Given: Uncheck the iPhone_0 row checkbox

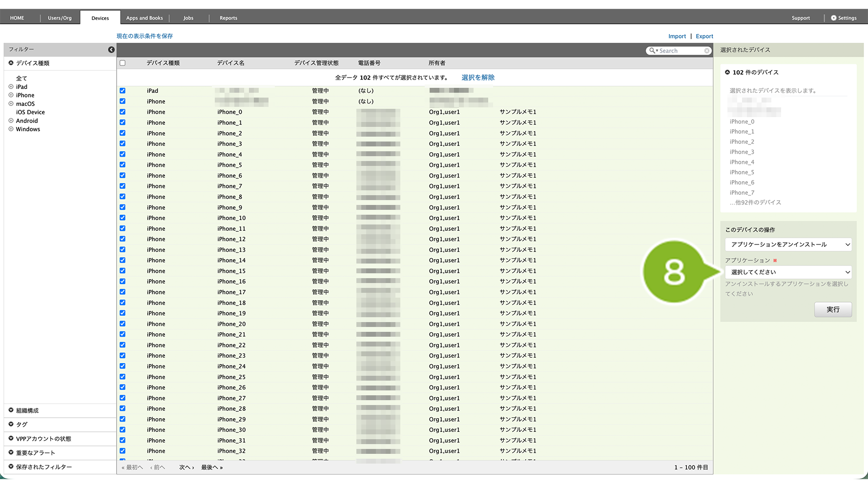Looking at the screenshot, I should 123,112.
